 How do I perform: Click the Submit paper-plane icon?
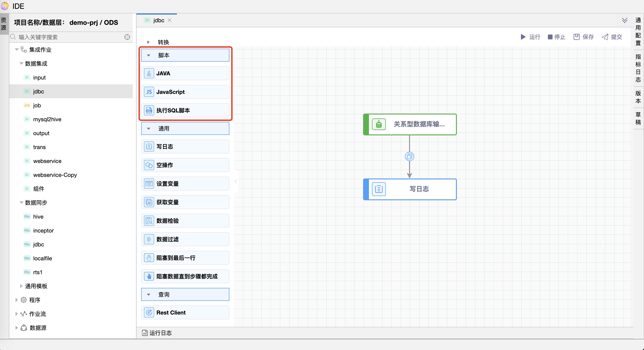click(605, 37)
